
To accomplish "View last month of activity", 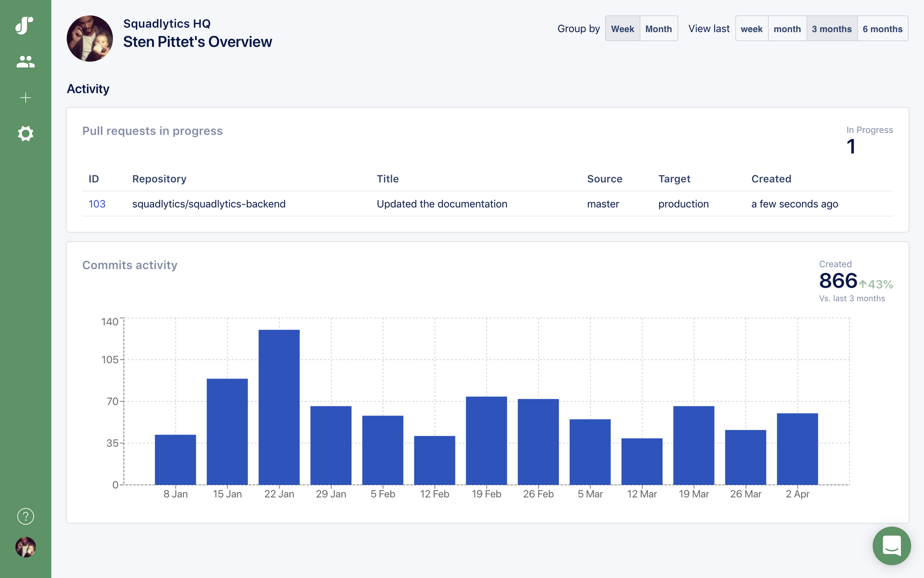I will (x=787, y=29).
